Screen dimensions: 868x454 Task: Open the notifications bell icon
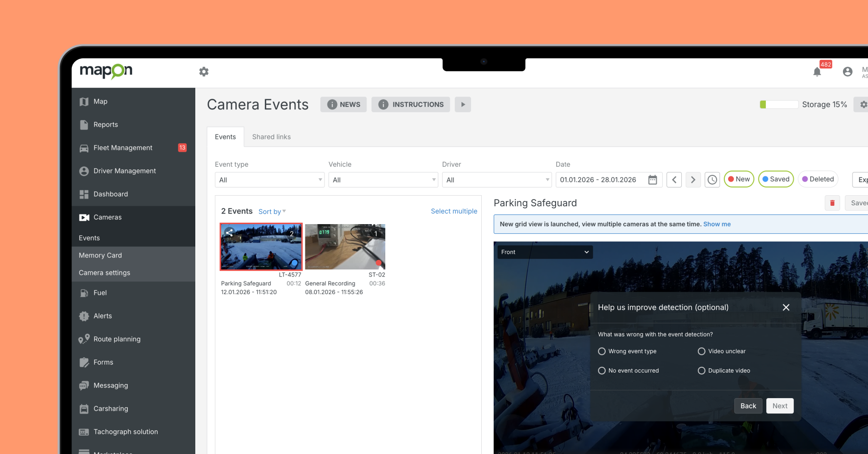(817, 72)
